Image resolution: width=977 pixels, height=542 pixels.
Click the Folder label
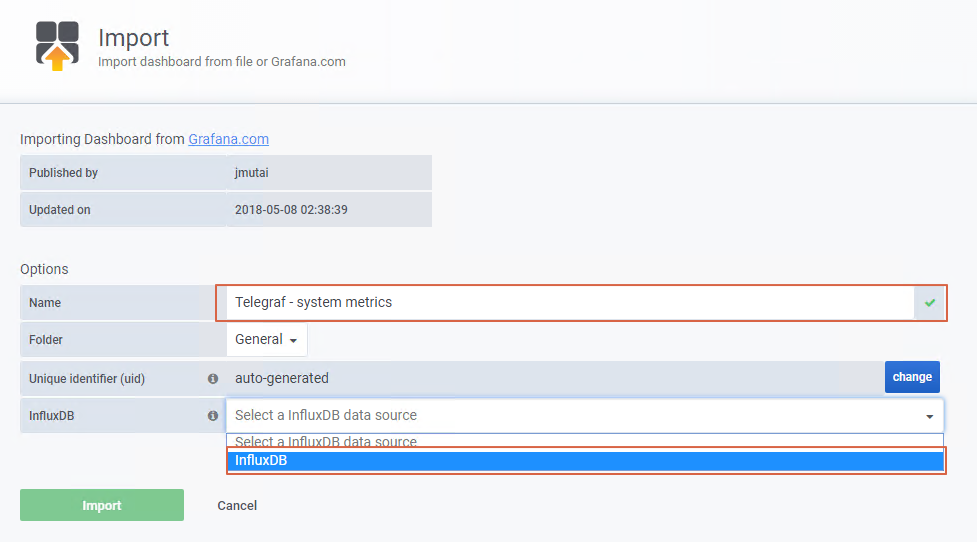pos(46,340)
